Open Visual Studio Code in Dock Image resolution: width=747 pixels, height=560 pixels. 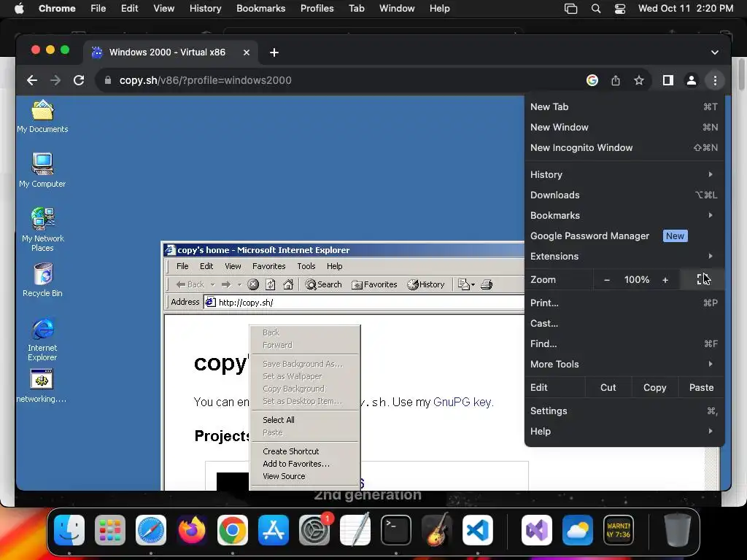point(477,530)
